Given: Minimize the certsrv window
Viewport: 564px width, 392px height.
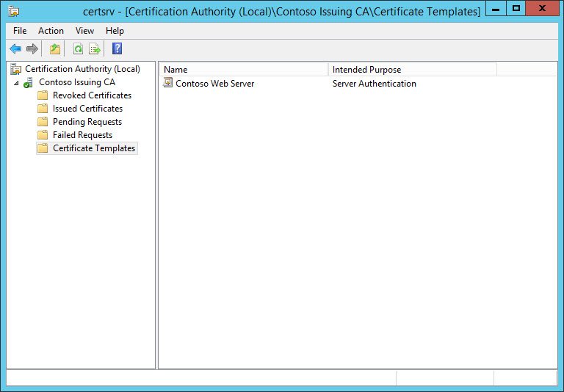Looking at the screenshot, I should click(x=496, y=8).
